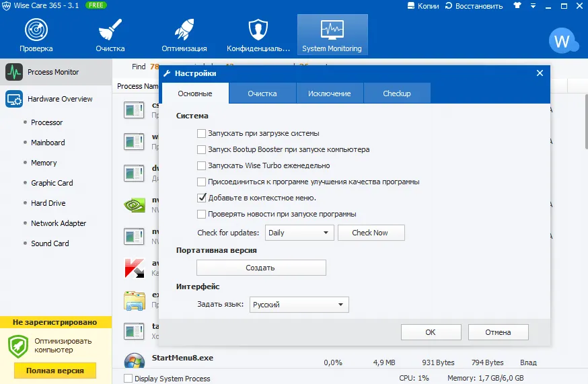Screen dimensions: 588x384
Task: Click the Wise Care 365 logo icon
Action: [x=6, y=6]
